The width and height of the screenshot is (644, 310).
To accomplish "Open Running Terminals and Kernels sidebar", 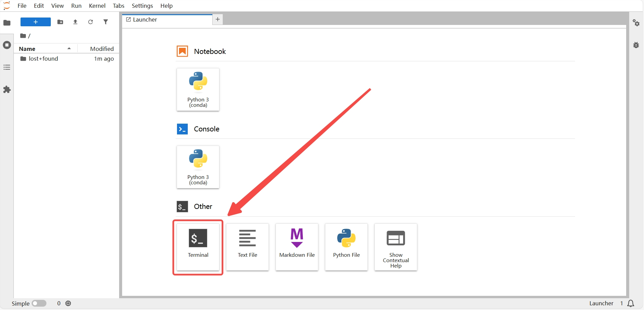I will 7,45.
